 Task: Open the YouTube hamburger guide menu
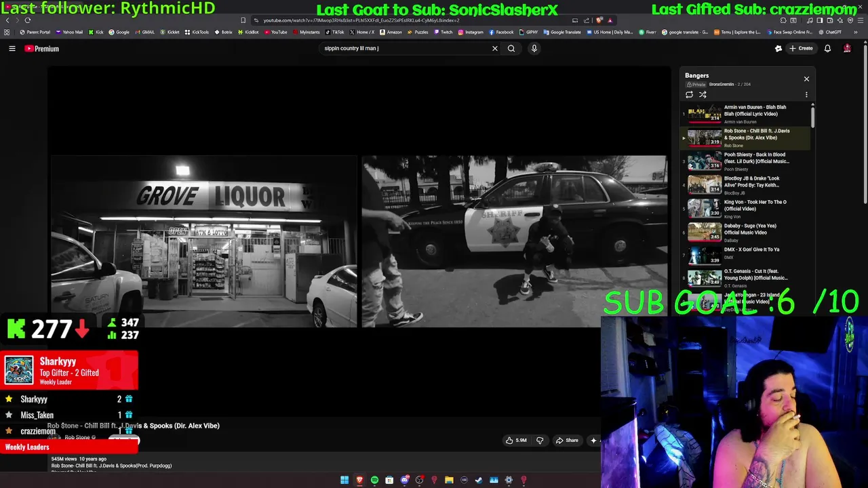point(12,48)
